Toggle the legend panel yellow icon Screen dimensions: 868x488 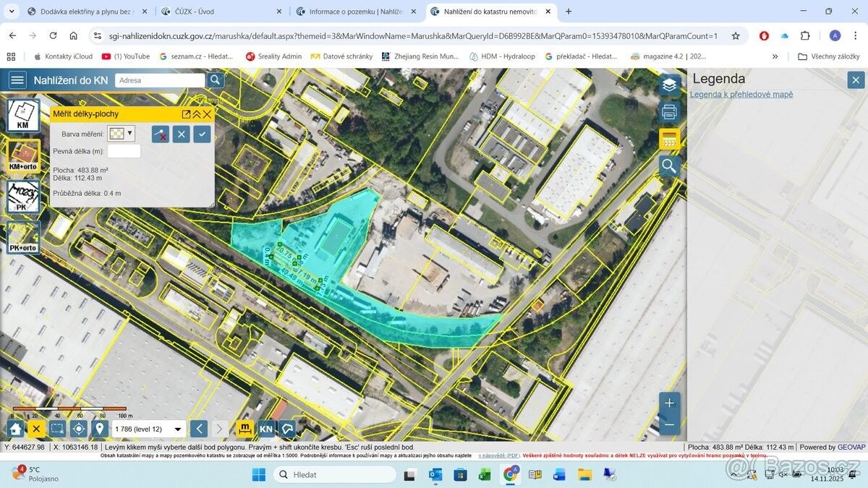669,139
